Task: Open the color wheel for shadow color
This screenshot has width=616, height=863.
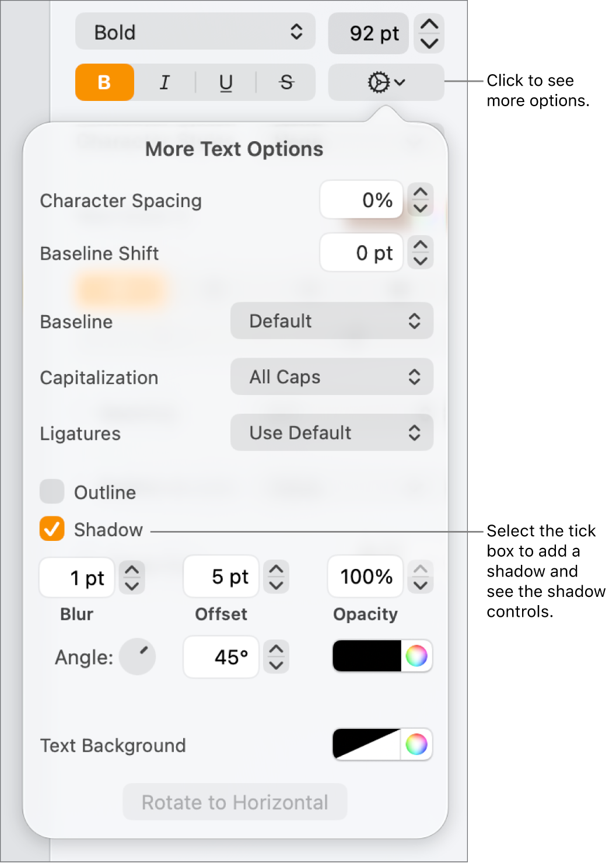Action: 418,656
